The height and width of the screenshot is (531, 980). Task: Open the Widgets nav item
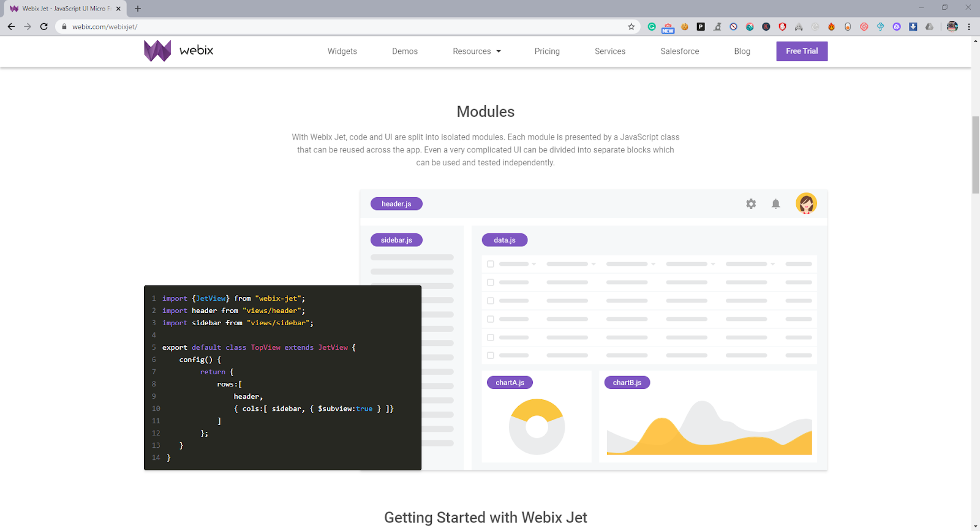[x=342, y=51]
